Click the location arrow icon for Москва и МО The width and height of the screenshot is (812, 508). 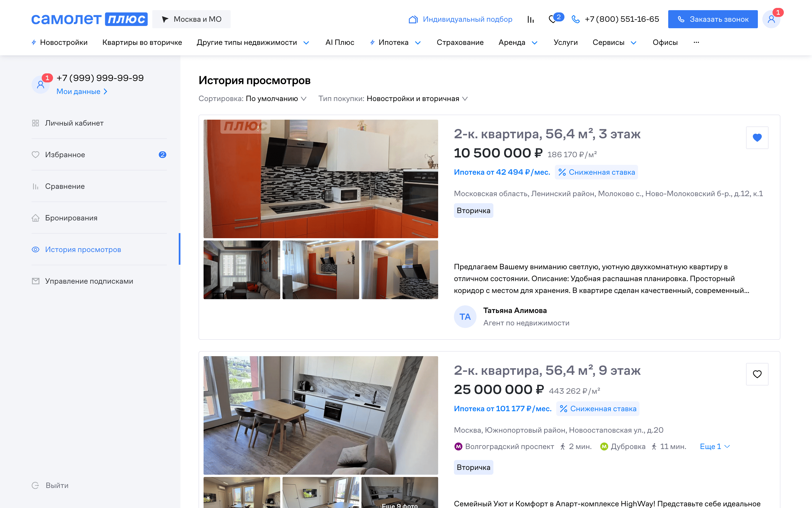(x=165, y=19)
